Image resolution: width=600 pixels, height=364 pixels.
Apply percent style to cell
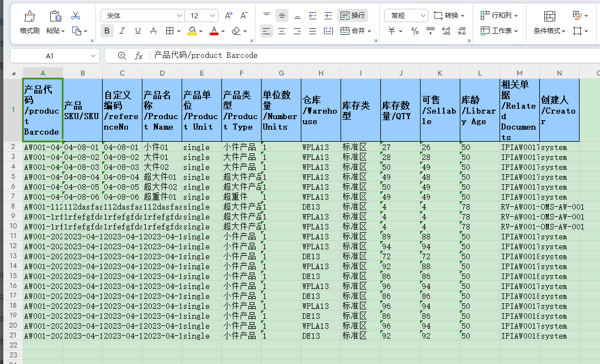[x=415, y=31]
